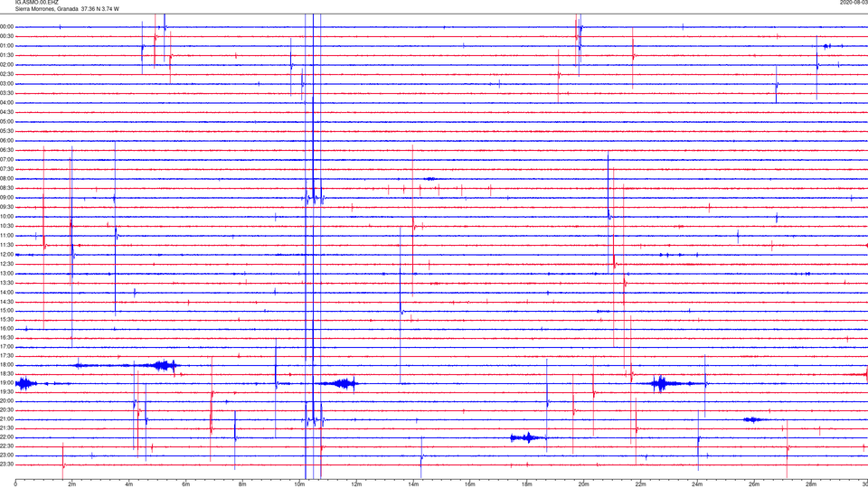Select the 12m minute-axis label
Viewport: 868px width, 488px height.
coord(356,484)
